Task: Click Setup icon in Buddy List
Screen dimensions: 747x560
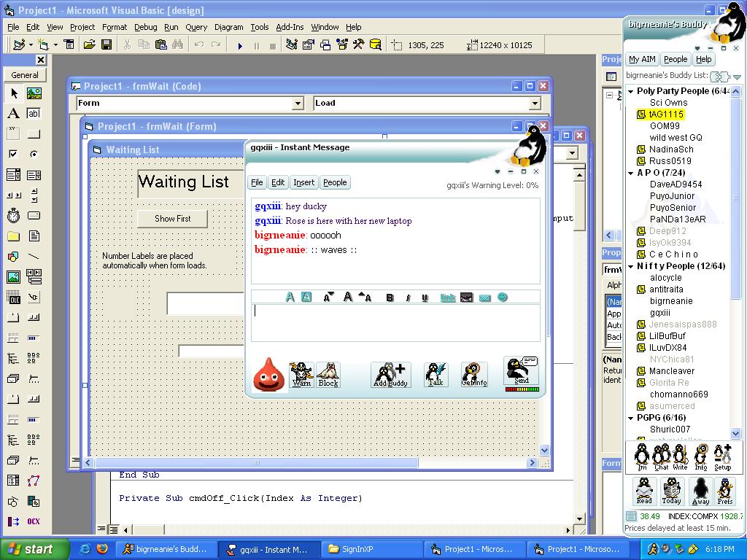Action: pyautogui.click(x=722, y=457)
